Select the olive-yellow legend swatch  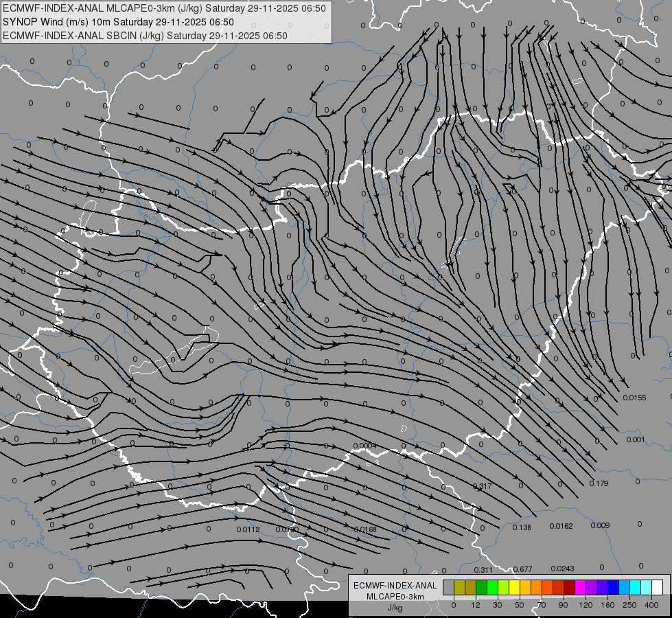[459, 587]
